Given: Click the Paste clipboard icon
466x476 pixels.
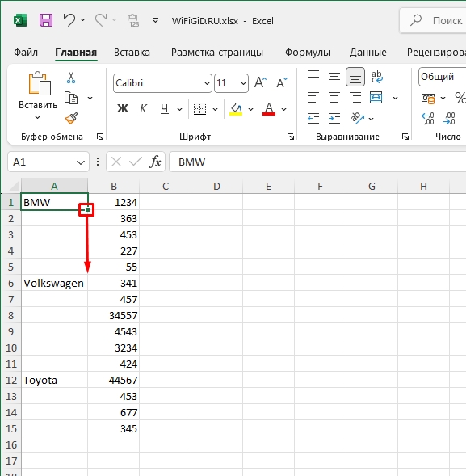Looking at the screenshot, I should 39,83.
